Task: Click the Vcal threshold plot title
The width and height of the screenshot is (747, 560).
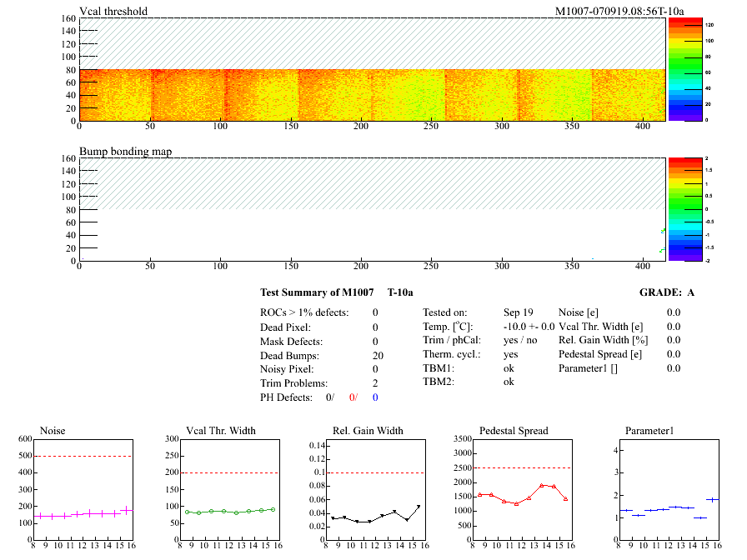Action: click(x=113, y=11)
